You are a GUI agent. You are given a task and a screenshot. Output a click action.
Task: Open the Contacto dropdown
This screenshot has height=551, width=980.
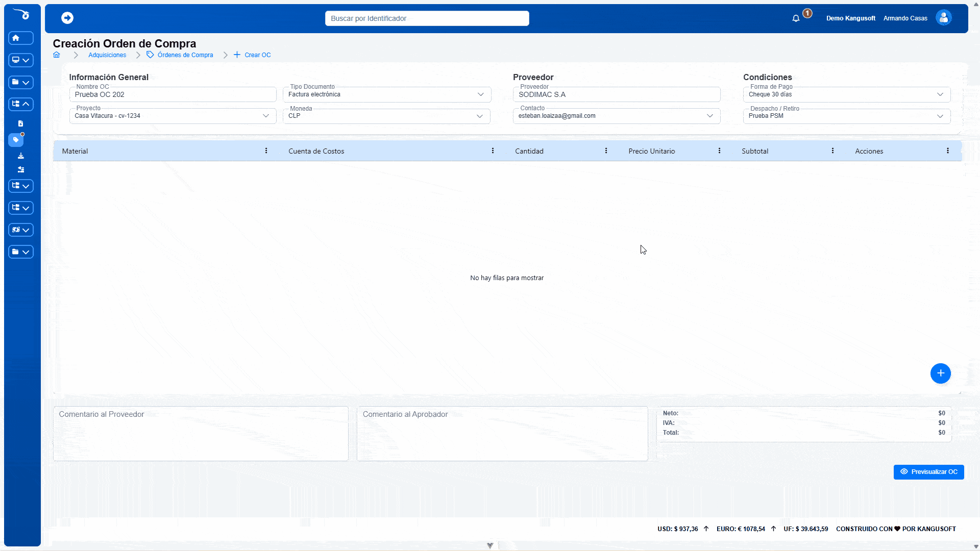(x=617, y=116)
